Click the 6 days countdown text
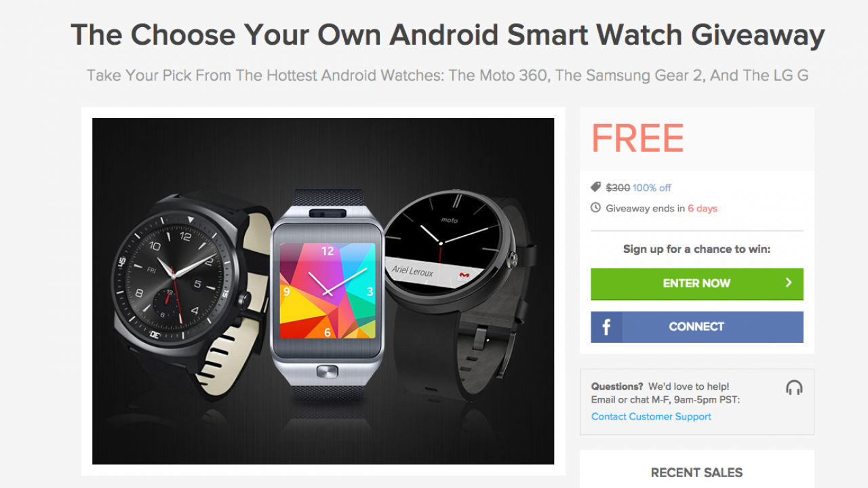Viewport: 868px width, 488px height. (x=703, y=209)
